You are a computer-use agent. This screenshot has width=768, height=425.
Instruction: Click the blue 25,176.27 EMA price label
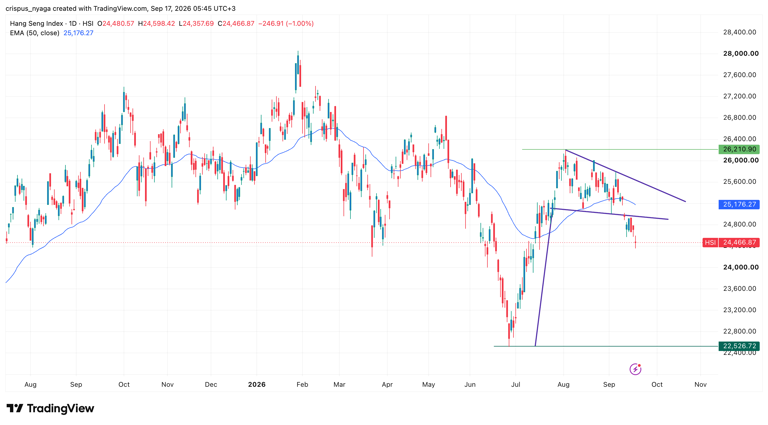point(740,204)
